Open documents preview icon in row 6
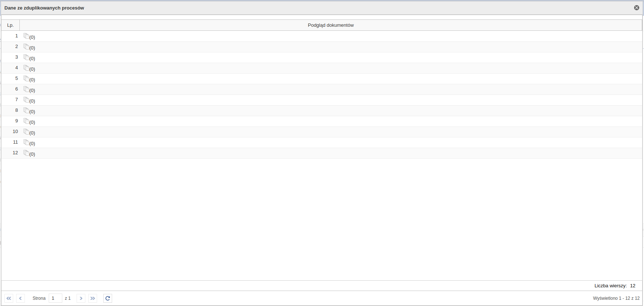Screen dimensions: 644x306 (26, 89)
